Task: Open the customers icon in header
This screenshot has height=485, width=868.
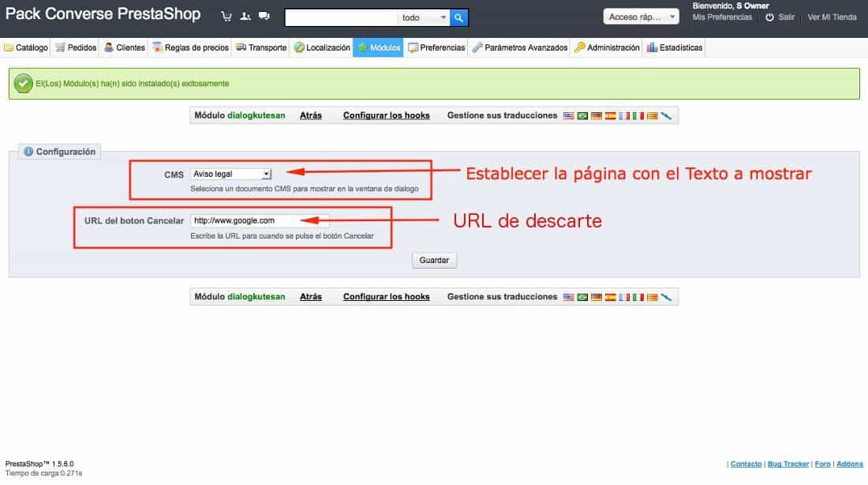Action: tap(245, 17)
